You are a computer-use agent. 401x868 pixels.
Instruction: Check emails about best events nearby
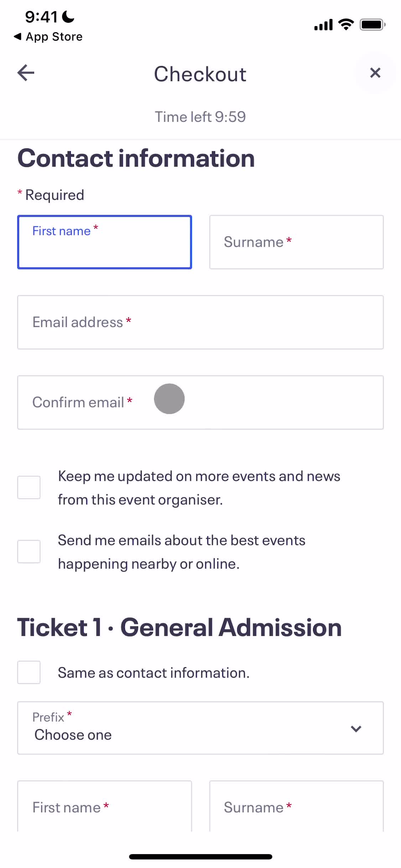click(29, 552)
